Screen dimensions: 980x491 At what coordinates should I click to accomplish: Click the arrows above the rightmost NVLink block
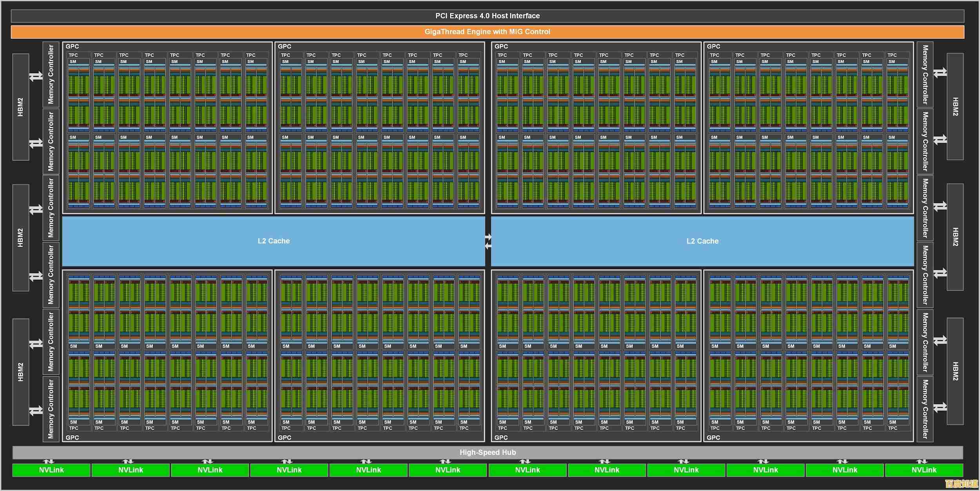click(x=922, y=461)
